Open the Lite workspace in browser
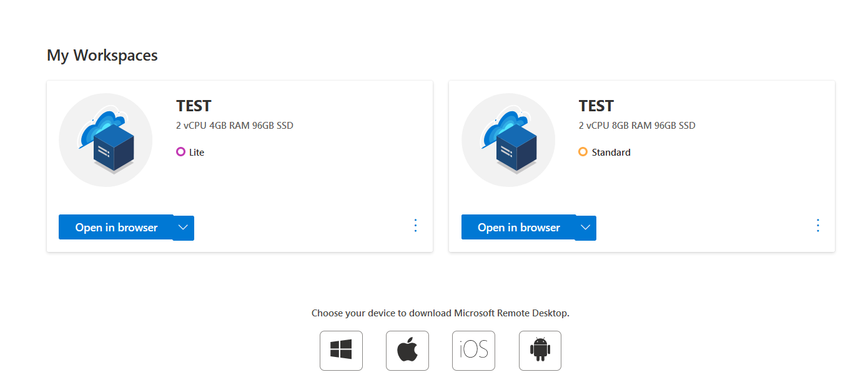This screenshot has width=868, height=382. click(x=116, y=228)
